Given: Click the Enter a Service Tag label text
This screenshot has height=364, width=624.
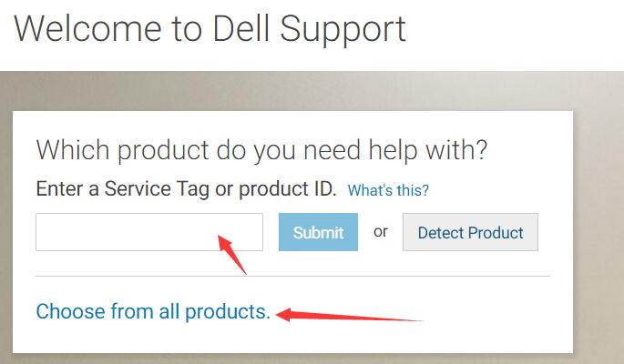Looking at the screenshot, I should 186,188.
